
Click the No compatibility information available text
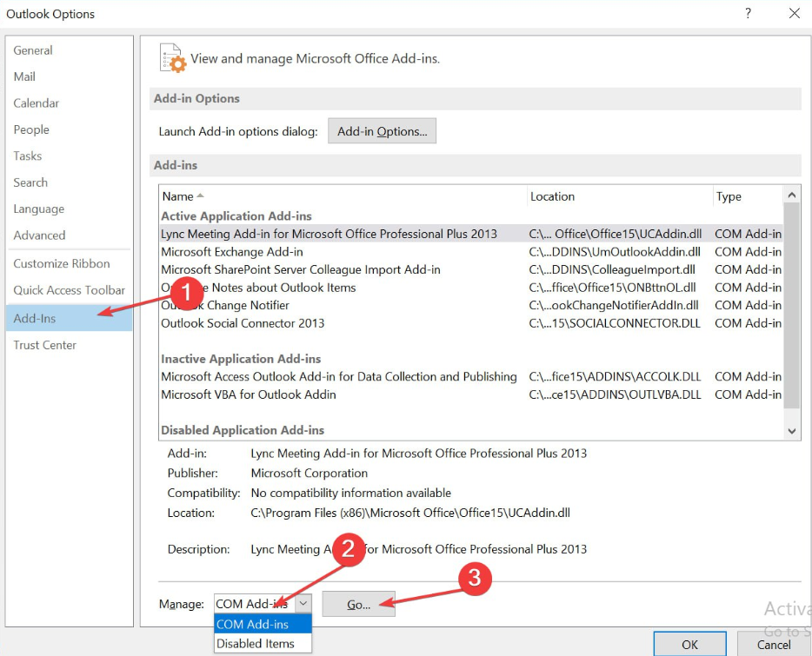click(x=350, y=493)
